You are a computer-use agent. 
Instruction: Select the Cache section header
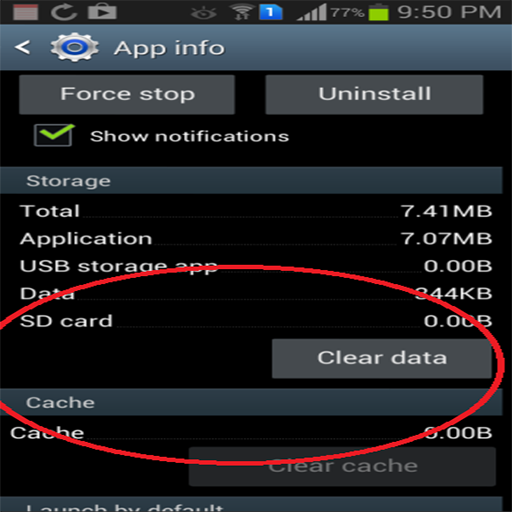coord(251,402)
